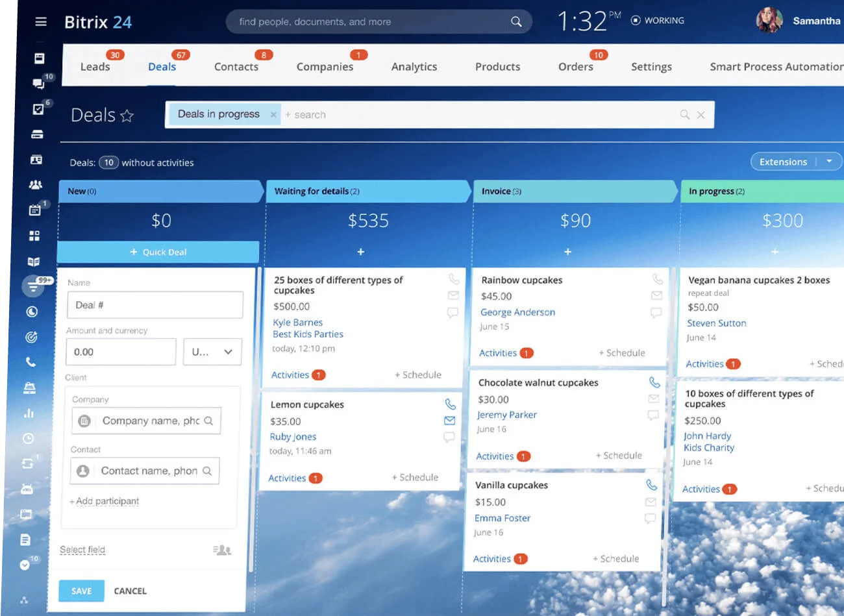Open the currency dropdown in quick deal form
Screen dimensions: 844x616
212,352
